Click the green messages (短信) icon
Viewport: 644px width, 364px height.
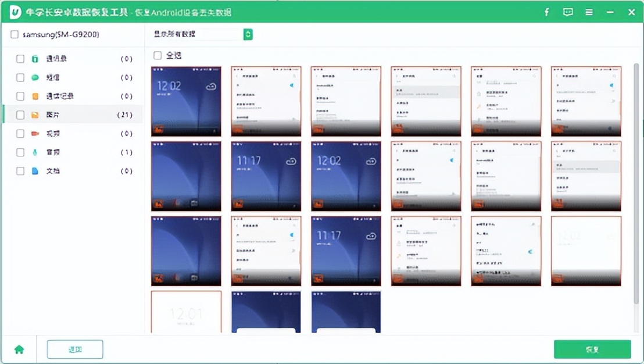click(35, 77)
